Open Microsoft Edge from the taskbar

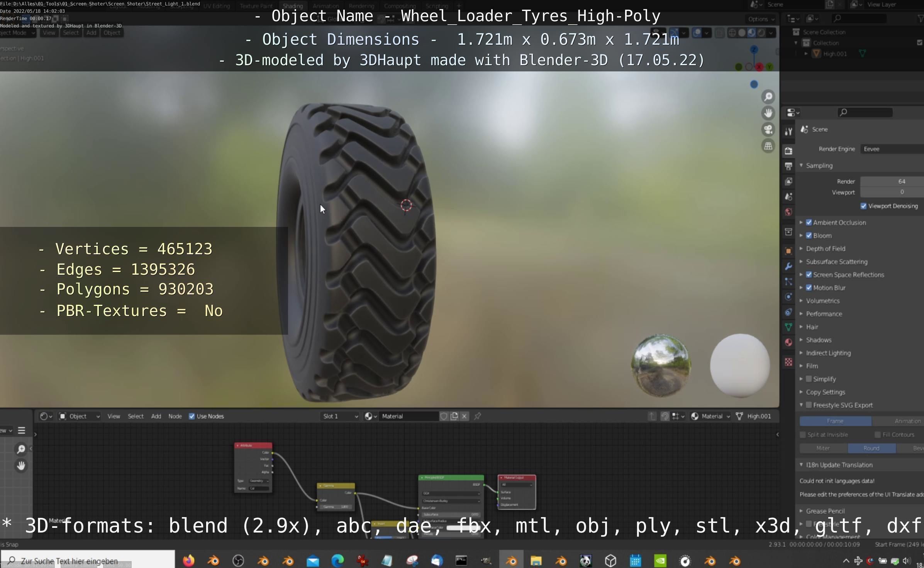[x=337, y=560]
